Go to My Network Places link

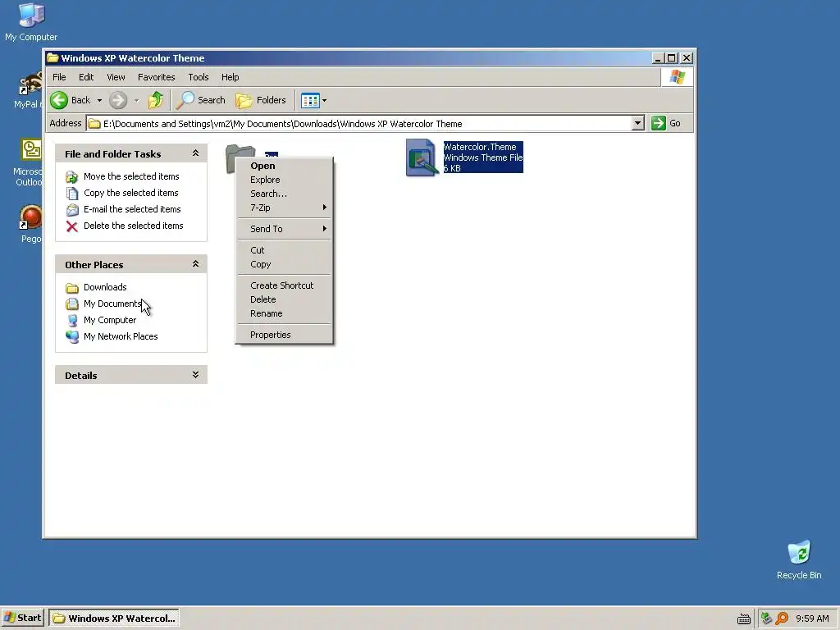click(121, 336)
